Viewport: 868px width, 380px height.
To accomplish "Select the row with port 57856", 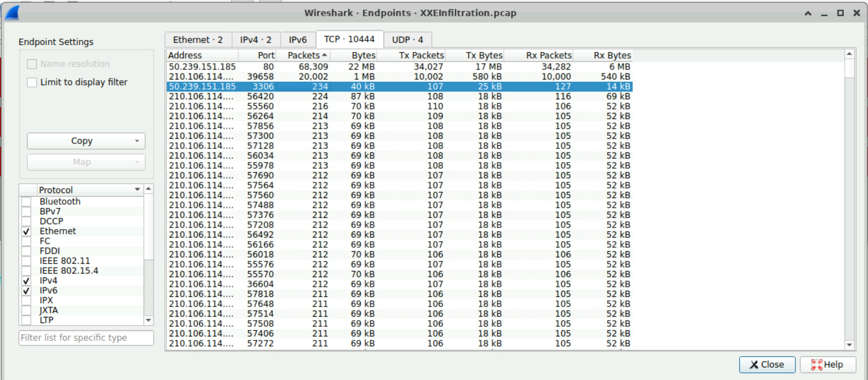I will (x=399, y=126).
